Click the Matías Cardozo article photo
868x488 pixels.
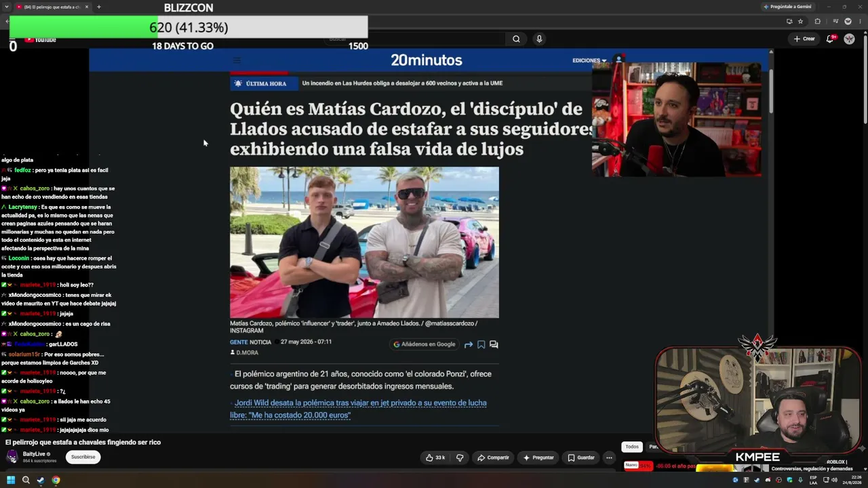(364, 243)
